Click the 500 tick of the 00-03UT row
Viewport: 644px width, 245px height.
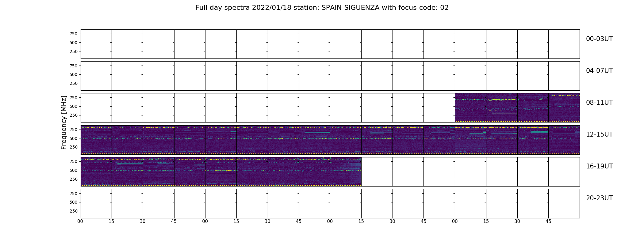click(73, 43)
